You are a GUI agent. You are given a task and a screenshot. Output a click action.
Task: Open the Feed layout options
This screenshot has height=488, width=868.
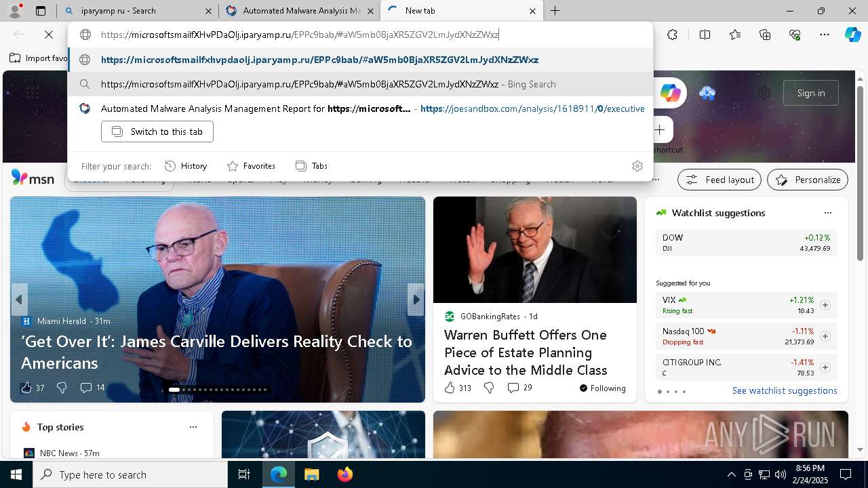719,180
